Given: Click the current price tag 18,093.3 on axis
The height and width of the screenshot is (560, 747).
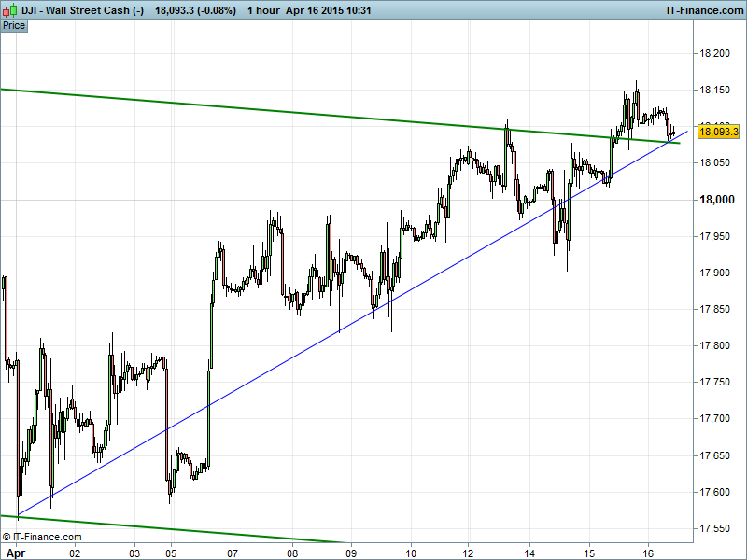Looking at the screenshot, I should pyautogui.click(x=719, y=133).
